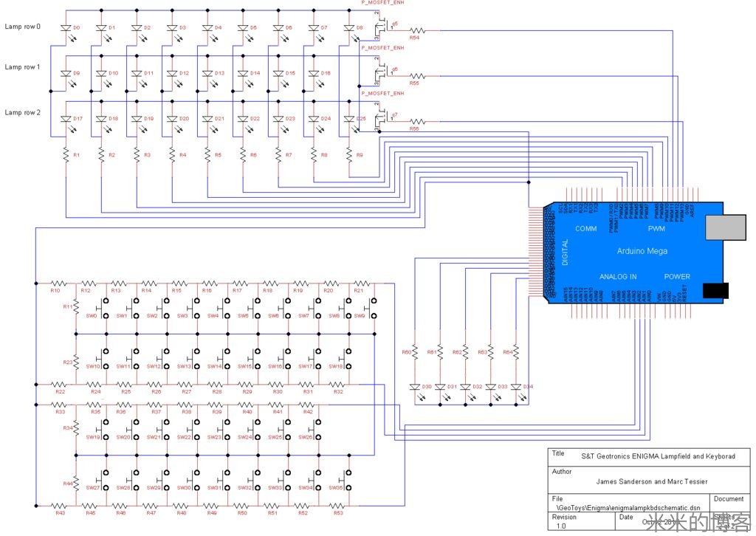The image size is (756, 536).
Task: Select resistor R56 near Lamp row 2 MOSFET
Action: point(418,121)
